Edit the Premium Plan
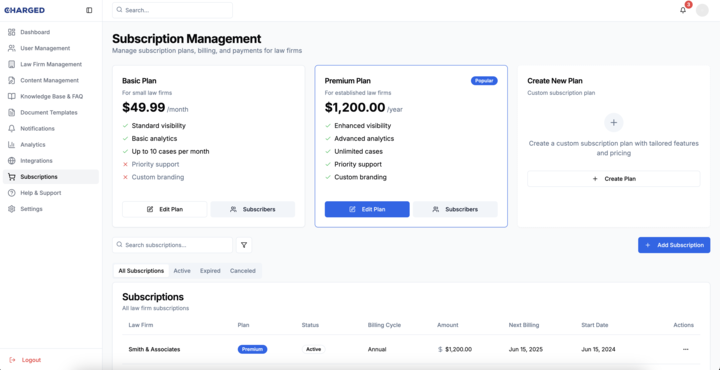Viewport: 720px width, 370px height. pyautogui.click(x=367, y=209)
